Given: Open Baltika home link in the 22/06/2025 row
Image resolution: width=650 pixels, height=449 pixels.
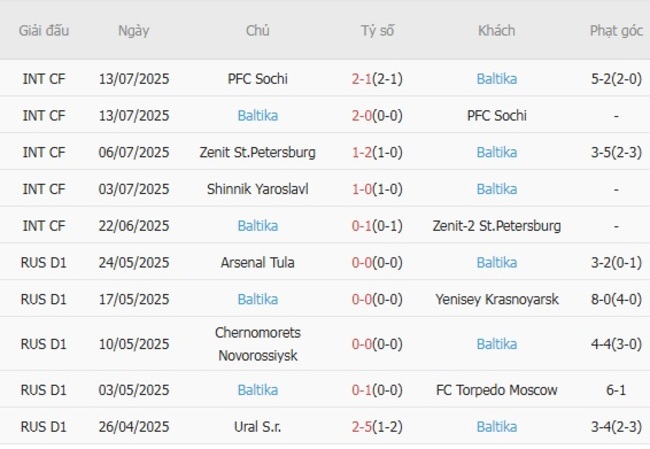Looking at the screenshot, I should click(257, 226).
